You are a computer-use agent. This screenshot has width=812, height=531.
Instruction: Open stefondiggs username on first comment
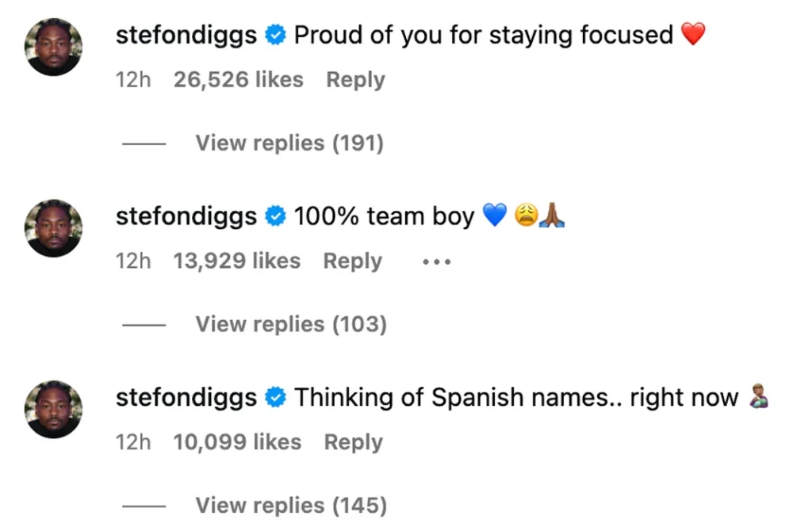pos(186,35)
